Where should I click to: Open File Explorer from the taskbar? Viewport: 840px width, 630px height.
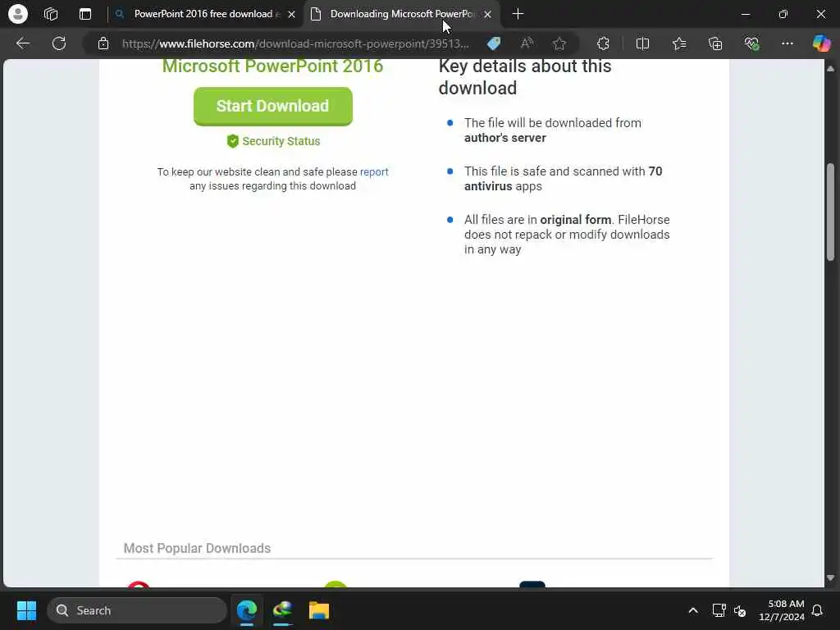click(x=319, y=610)
